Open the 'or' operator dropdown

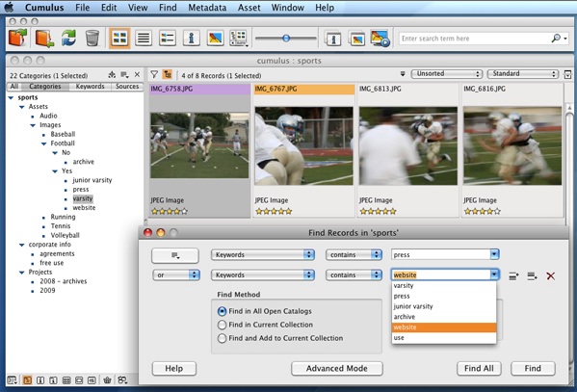tap(176, 274)
